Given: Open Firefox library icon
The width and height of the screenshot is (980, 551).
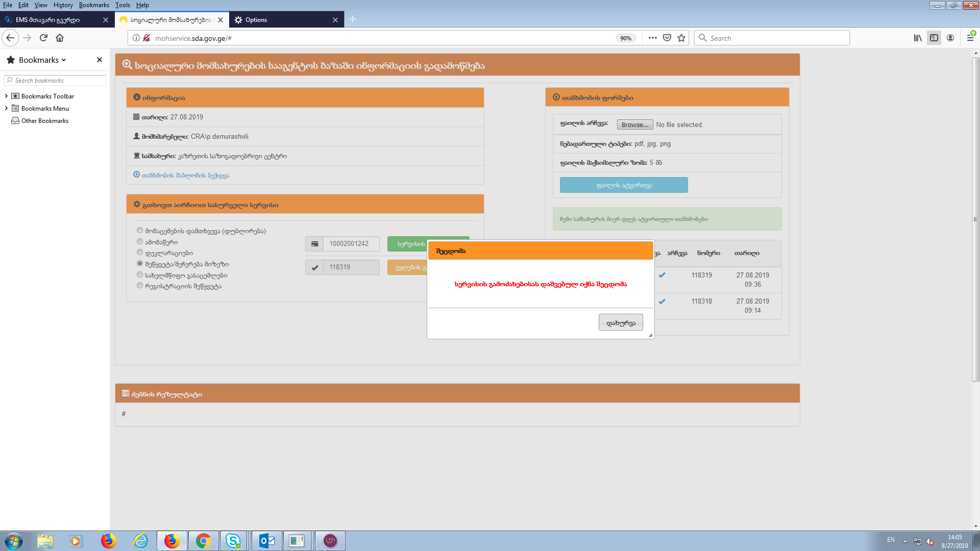Looking at the screenshot, I should tap(918, 38).
